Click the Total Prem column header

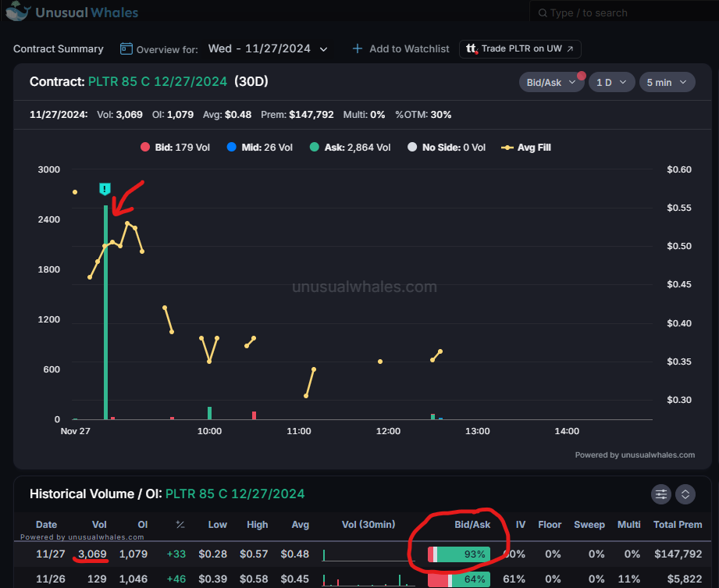678,524
